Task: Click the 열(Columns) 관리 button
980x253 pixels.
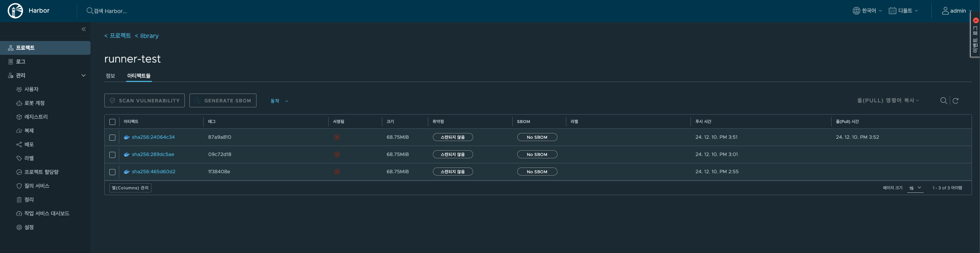Action: pyautogui.click(x=130, y=188)
